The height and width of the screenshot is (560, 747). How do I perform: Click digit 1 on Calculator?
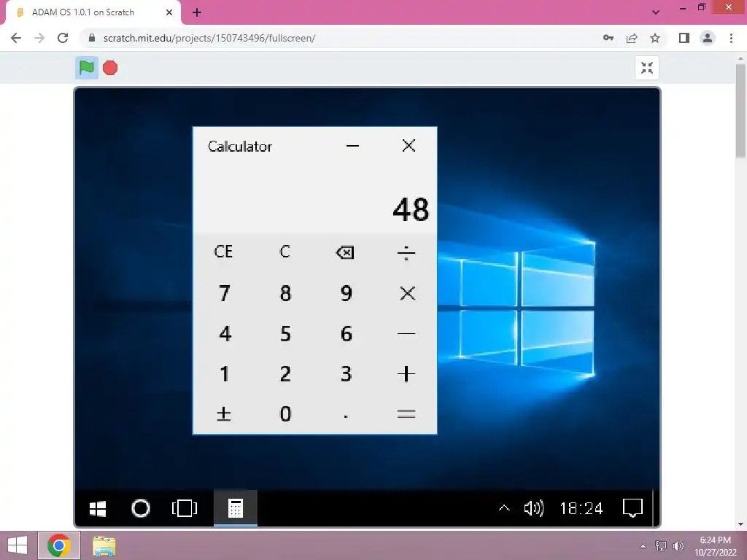[x=225, y=374]
